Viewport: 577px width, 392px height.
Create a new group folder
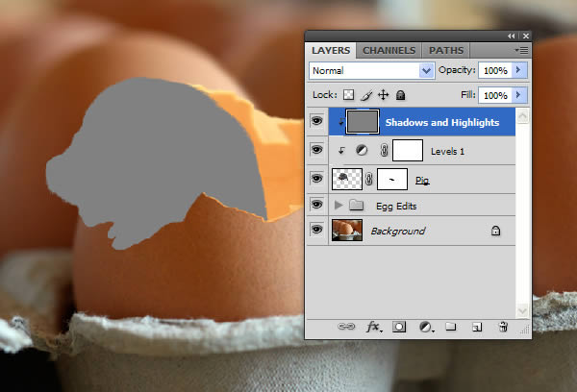(451, 327)
